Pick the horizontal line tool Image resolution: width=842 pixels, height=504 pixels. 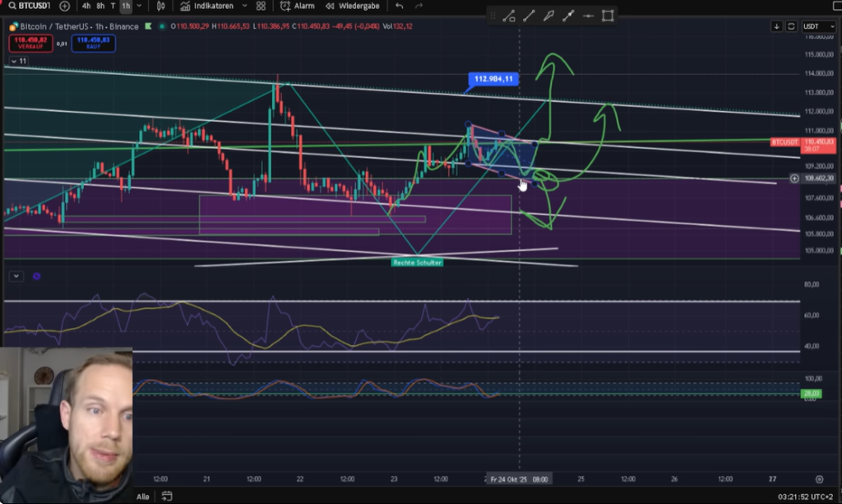point(587,16)
